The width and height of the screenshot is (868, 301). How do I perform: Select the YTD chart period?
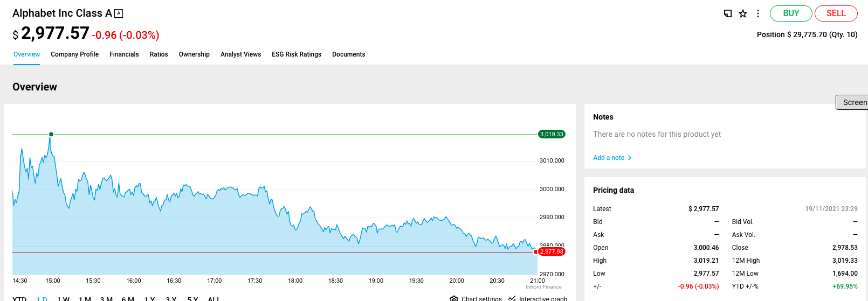[19, 299]
